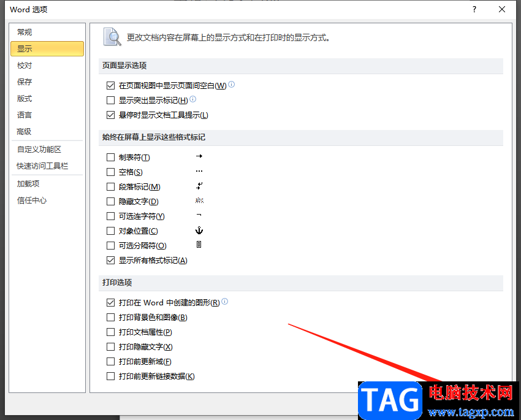Close the Word 选项 dialog
This screenshot has width=521, height=420.
point(502,9)
